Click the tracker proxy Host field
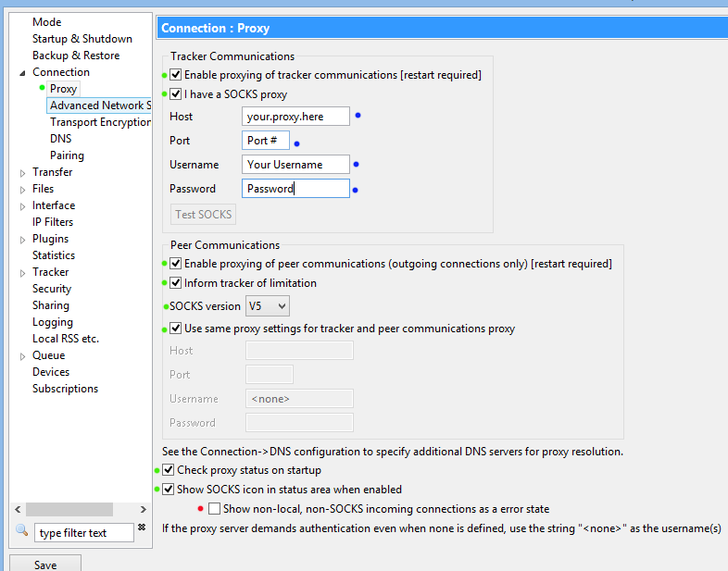 (296, 117)
